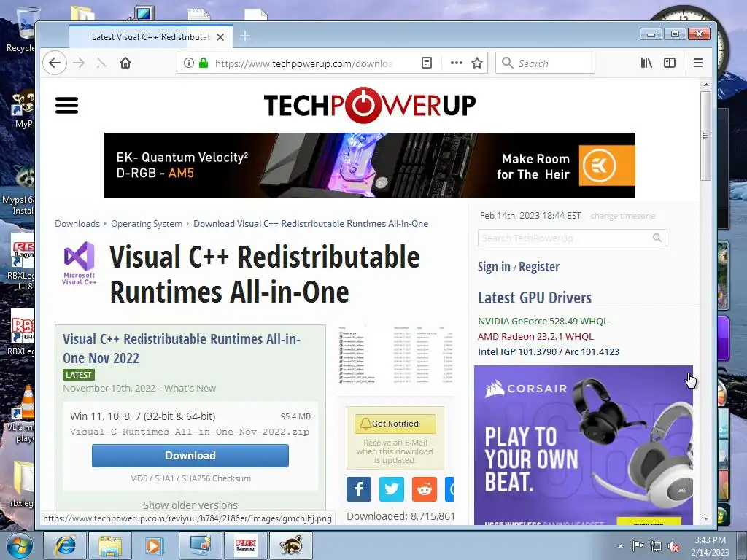Viewport: 747px width, 560px height.
Task: Click the EK Quantum Velocity banner ad
Action: (370, 166)
